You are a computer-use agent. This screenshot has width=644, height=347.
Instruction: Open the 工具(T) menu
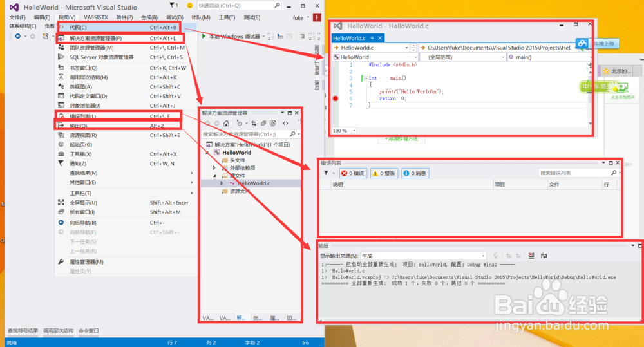click(227, 17)
